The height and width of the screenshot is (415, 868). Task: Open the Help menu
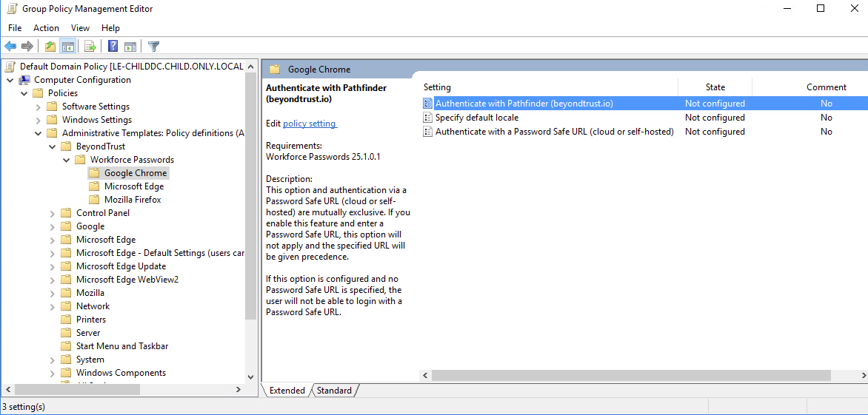[x=110, y=27]
